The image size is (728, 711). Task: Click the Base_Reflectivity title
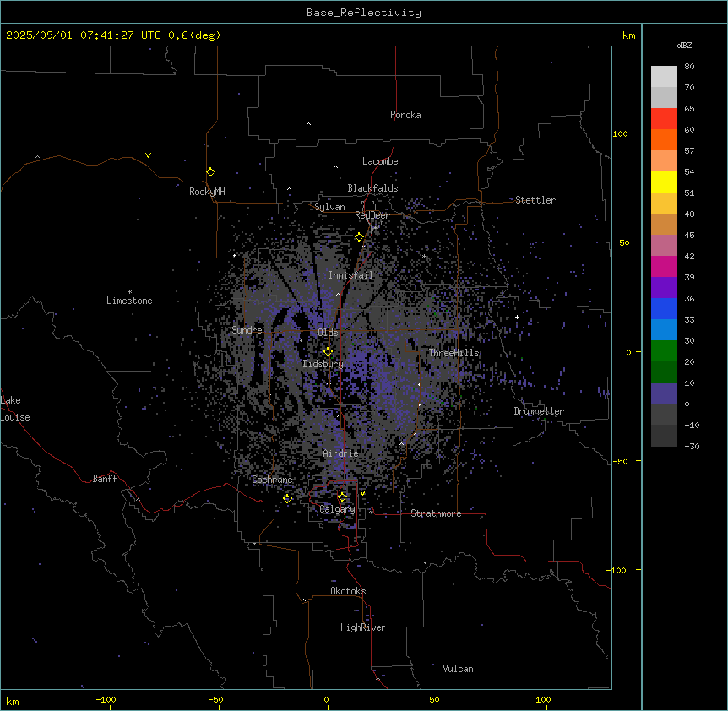364,13
